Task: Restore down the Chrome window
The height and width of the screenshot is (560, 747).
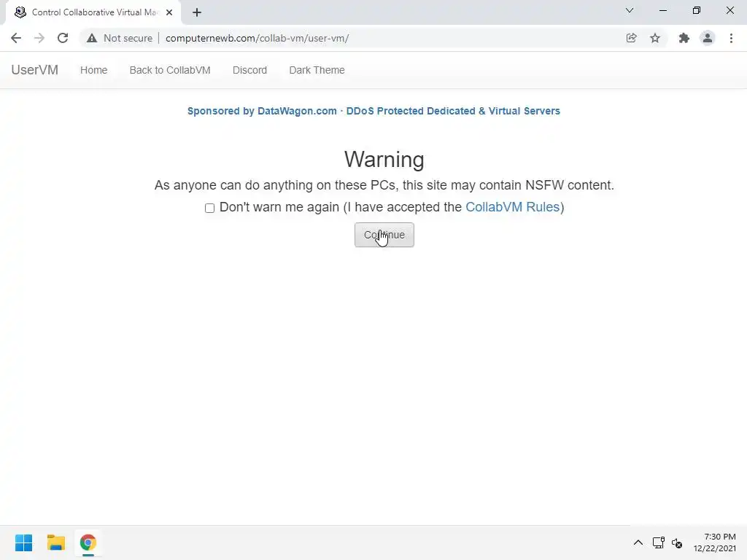Action: (697, 10)
